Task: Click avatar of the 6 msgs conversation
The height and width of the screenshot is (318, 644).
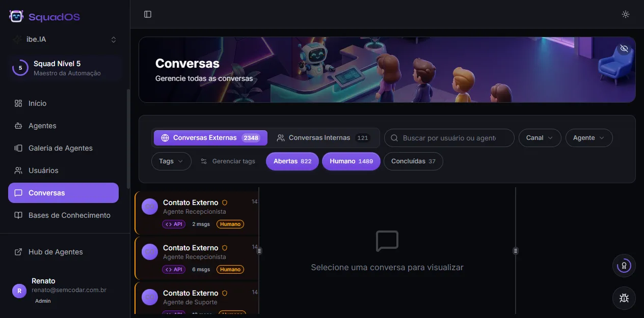Action: 150,252
